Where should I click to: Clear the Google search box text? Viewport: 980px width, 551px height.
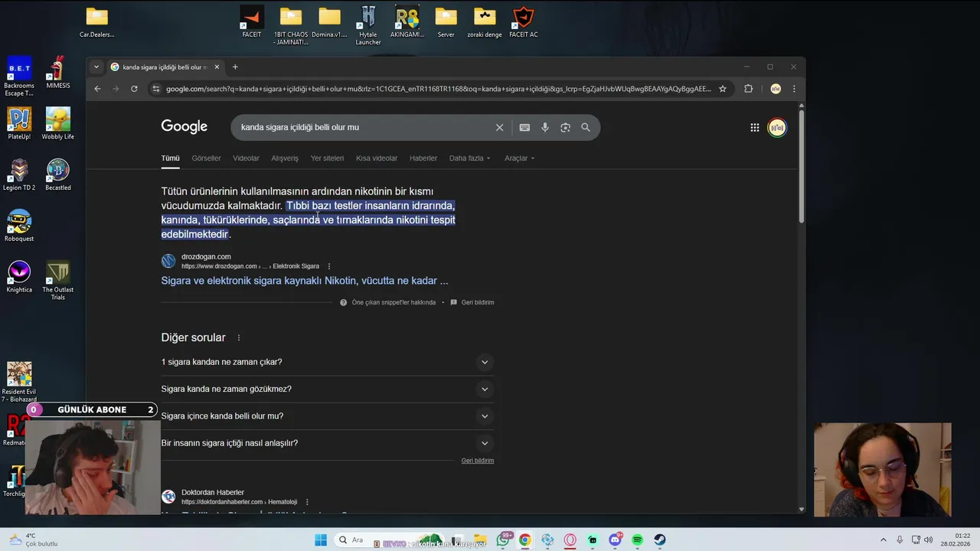coord(499,128)
